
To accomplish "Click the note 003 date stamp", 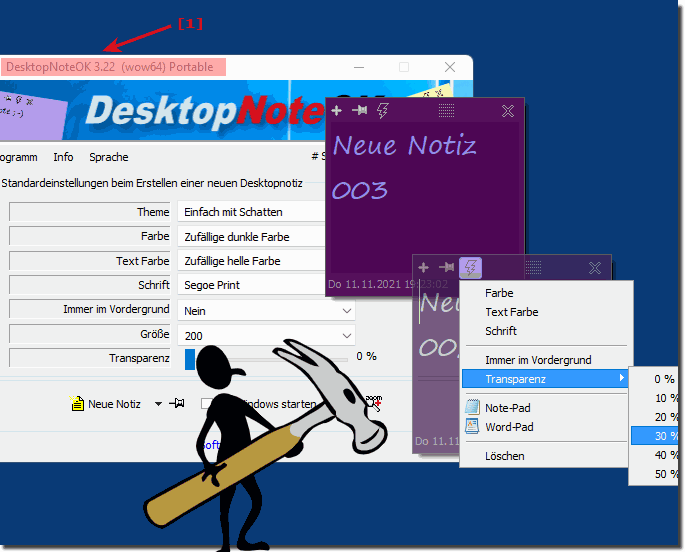I will 388,284.
